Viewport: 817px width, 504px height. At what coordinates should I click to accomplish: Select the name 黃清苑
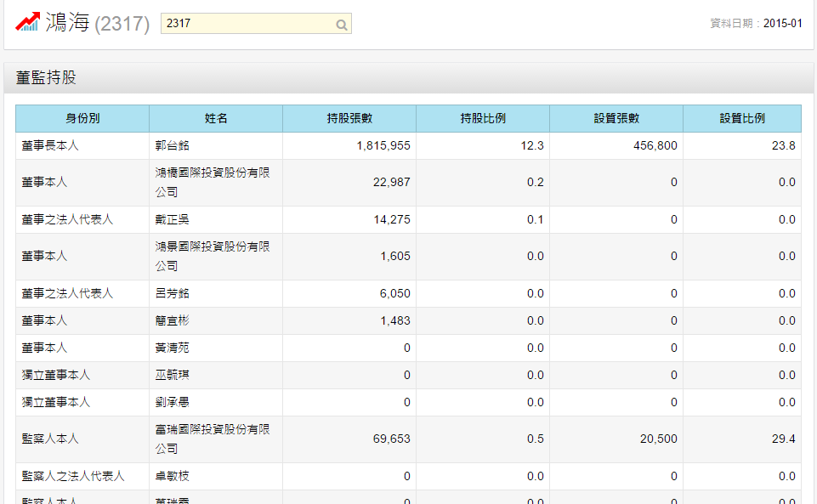click(172, 348)
